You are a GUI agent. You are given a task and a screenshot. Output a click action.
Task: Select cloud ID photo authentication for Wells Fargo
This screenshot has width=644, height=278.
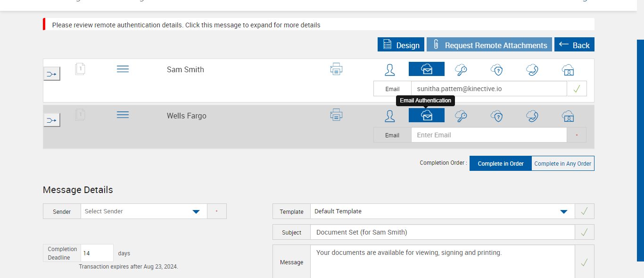(568, 116)
